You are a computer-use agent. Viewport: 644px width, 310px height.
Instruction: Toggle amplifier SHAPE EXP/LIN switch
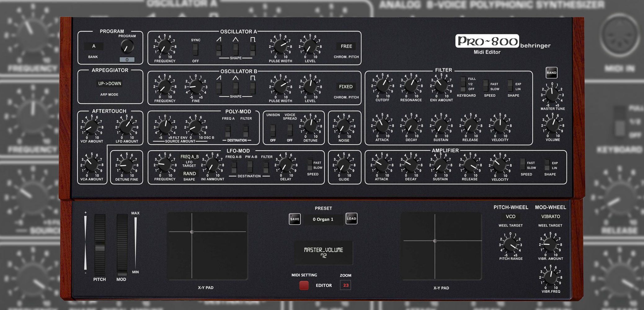tap(547, 165)
